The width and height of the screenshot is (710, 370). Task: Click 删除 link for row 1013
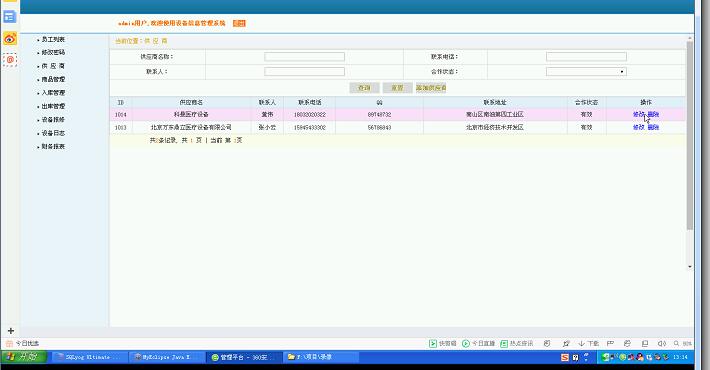coord(653,128)
